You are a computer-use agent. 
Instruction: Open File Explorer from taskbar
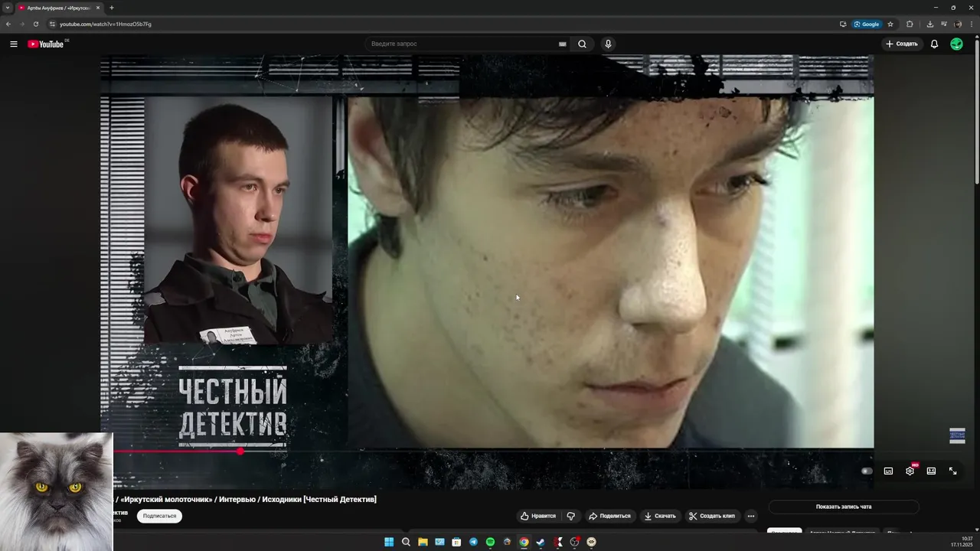coord(423,542)
